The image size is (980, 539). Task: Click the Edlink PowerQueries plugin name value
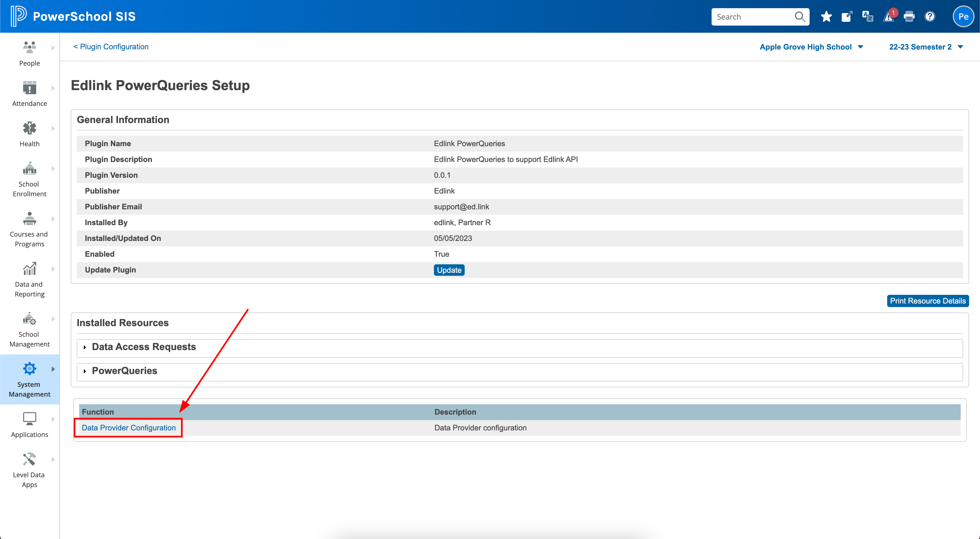point(469,143)
